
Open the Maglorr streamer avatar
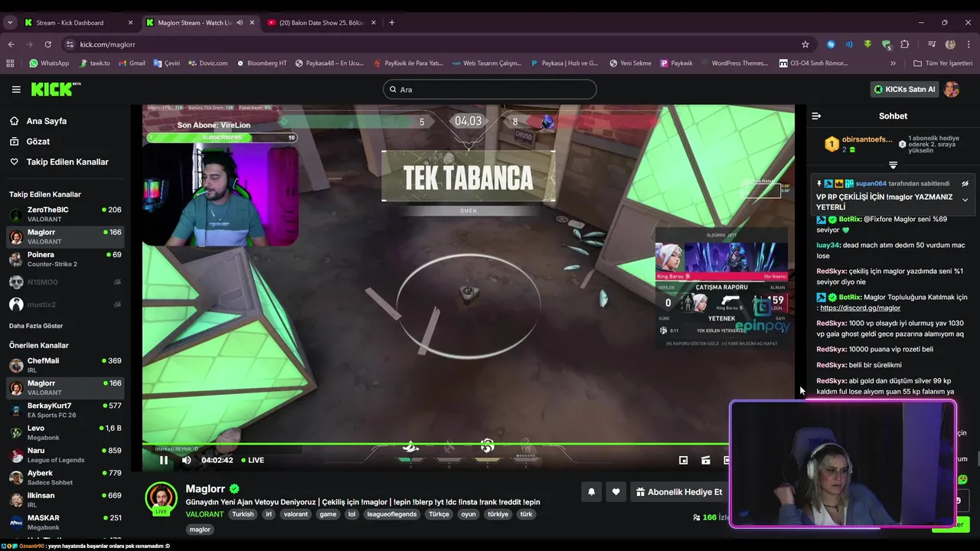coord(161,497)
